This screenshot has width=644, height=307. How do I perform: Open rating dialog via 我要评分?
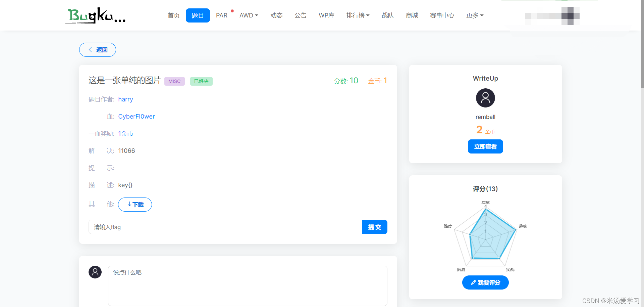(x=485, y=282)
